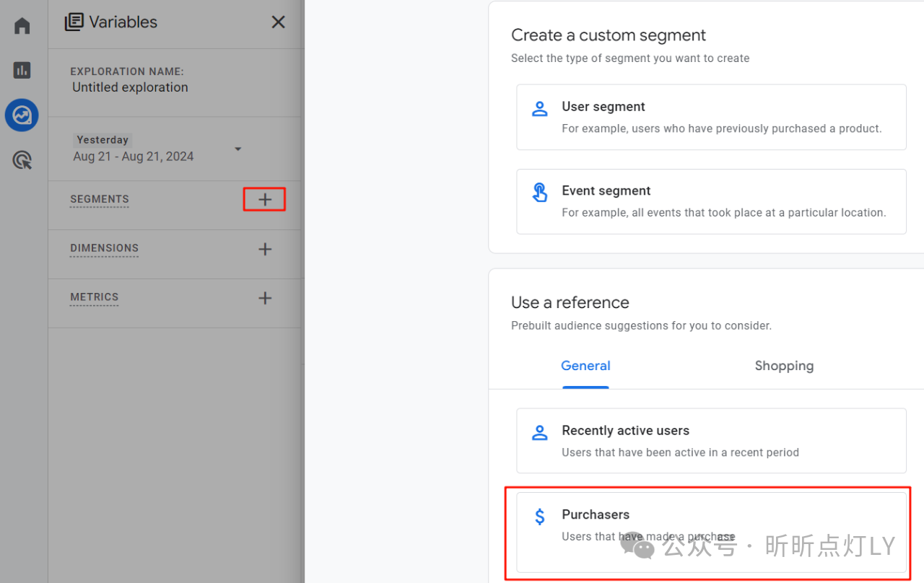
Task: Open the Advertising cursor icon
Action: click(x=22, y=159)
